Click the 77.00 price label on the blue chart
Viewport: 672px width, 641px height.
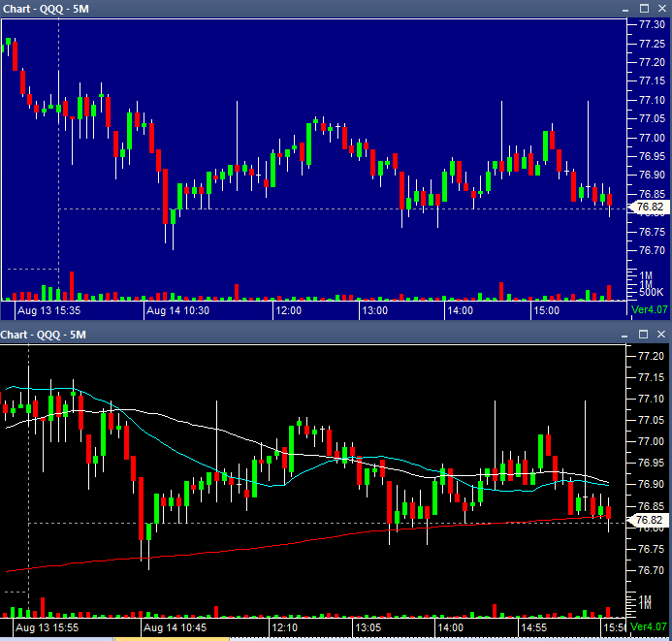click(x=652, y=138)
